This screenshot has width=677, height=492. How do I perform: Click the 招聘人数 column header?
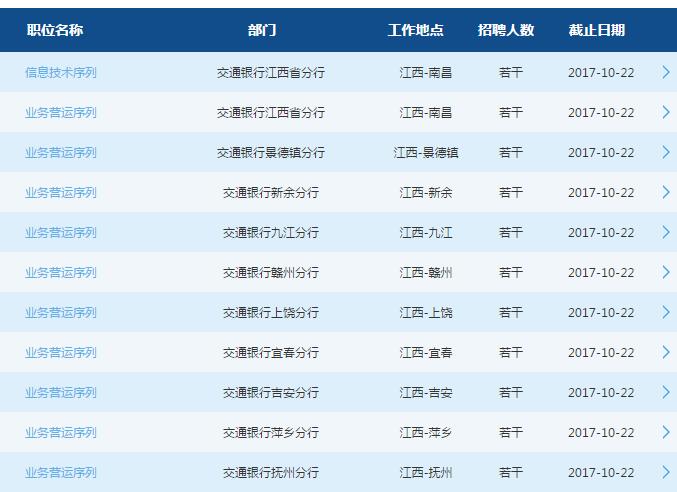click(x=506, y=30)
